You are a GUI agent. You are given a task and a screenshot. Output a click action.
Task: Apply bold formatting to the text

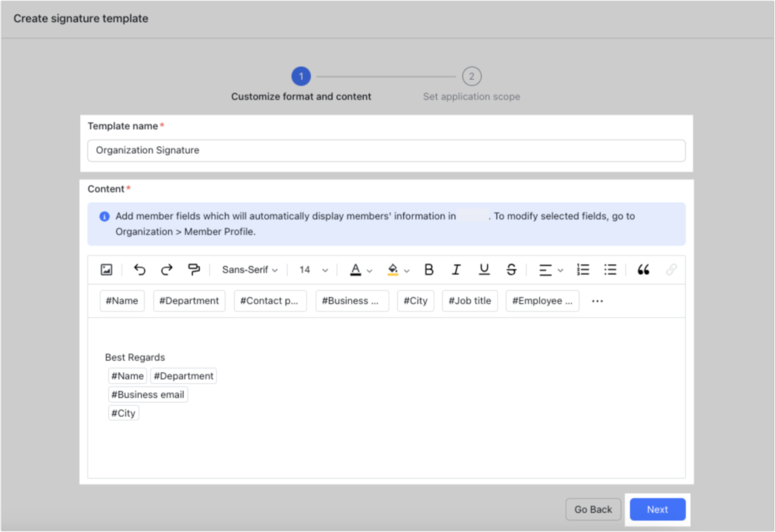[x=428, y=270]
